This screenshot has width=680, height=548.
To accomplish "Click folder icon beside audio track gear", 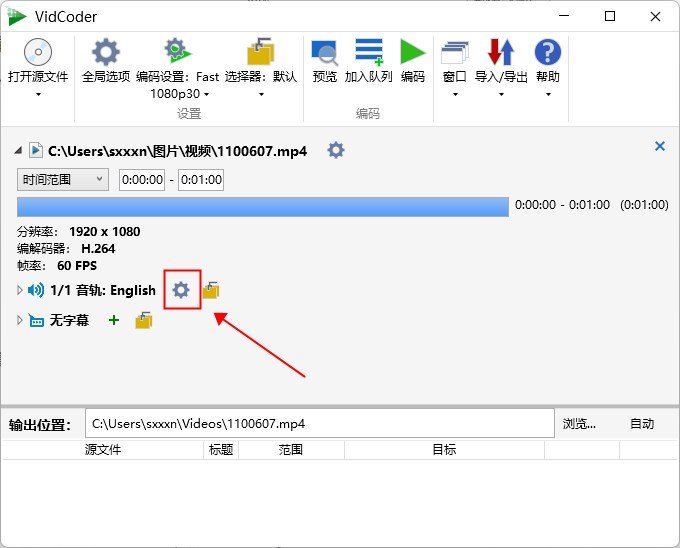I will (211, 290).
